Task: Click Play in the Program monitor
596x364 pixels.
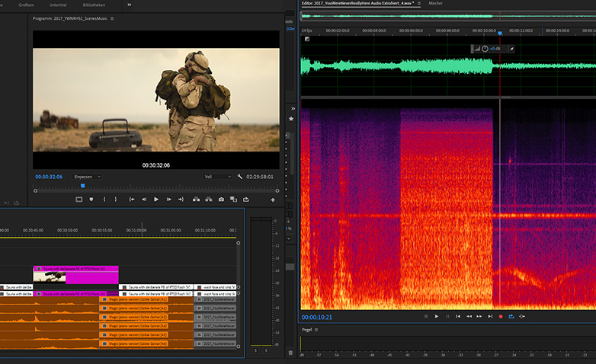Action: tap(155, 200)
